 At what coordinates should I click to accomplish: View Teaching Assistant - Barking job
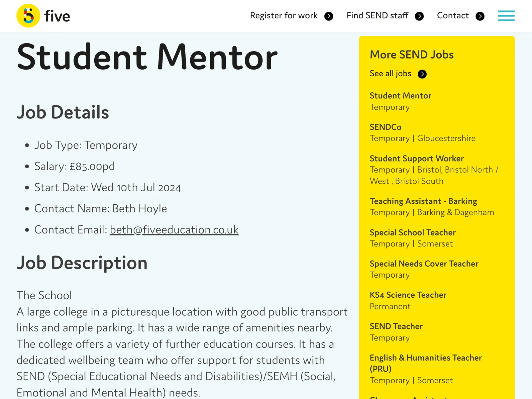point(423,201)
